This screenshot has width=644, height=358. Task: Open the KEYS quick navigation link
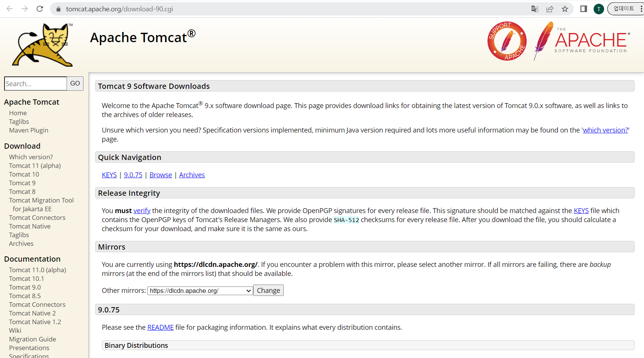[x=109, y=175]
